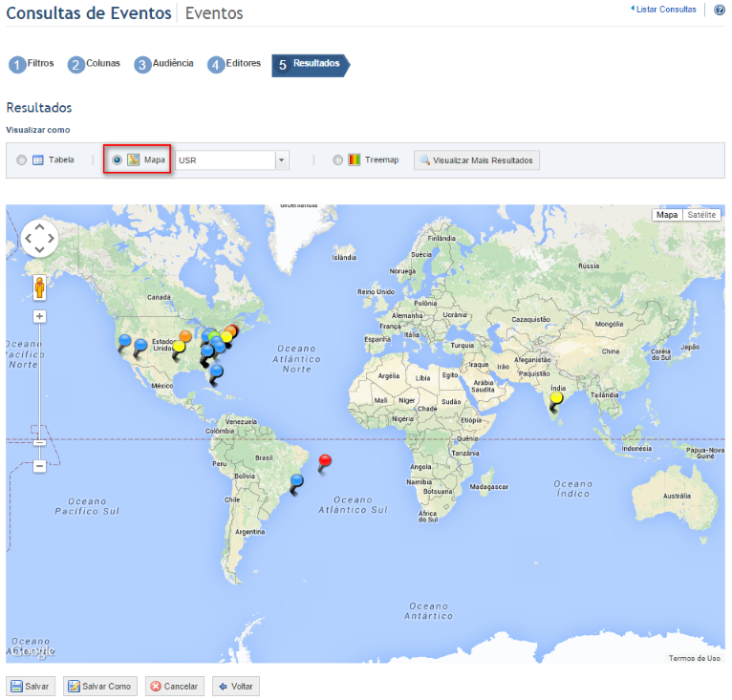The width and height of the screenshot is (732, 700).
Task: Click the Salvar button
Action: pos(31,686)
